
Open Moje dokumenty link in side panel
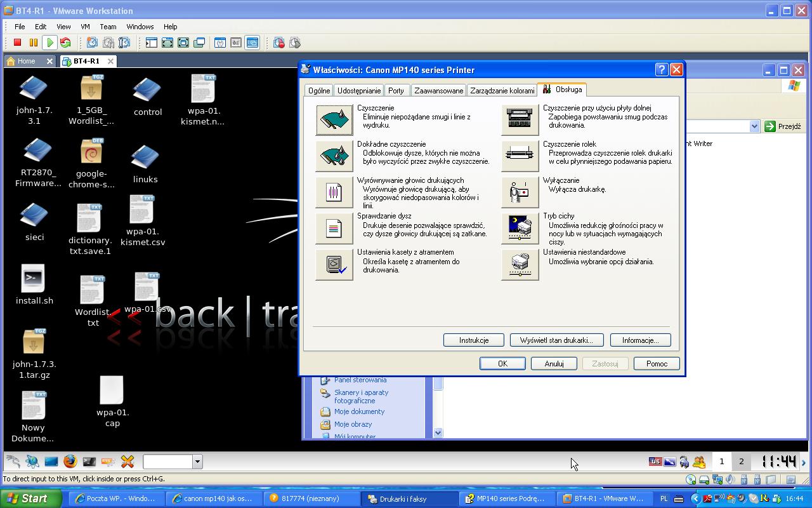pyautogui.click(x=360, y=411)
